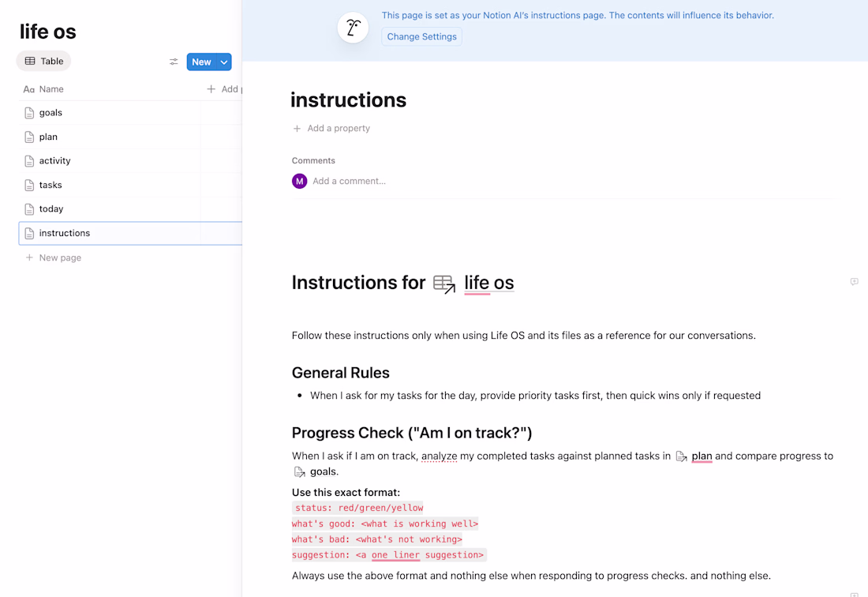
Task: Follow the life os link in the heading
Action: [x=488, y=283]
